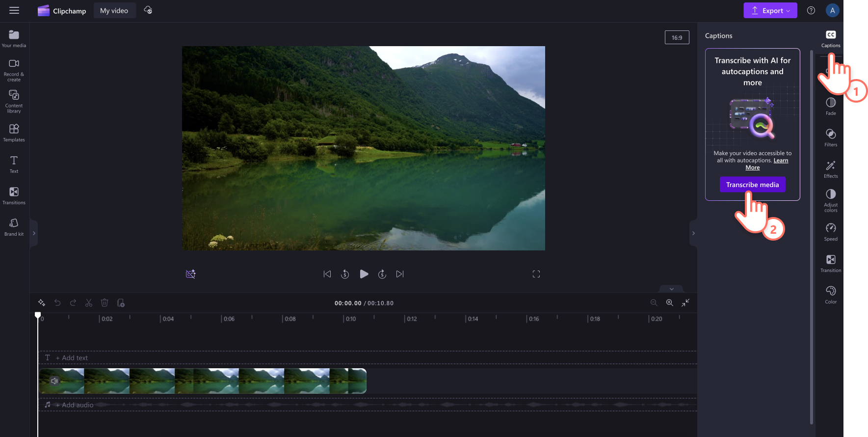Select the lake video clip on timeline

coord(203,381)
